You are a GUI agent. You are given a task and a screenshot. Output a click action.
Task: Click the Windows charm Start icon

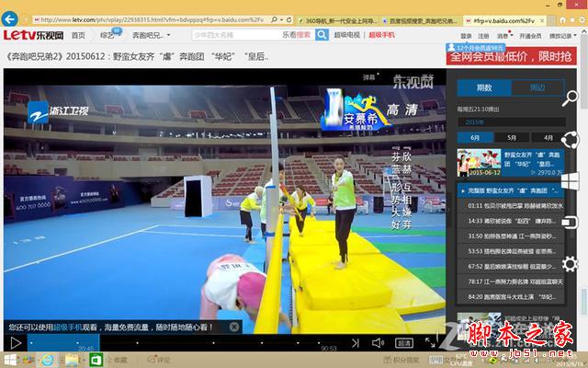click(570, 181)
